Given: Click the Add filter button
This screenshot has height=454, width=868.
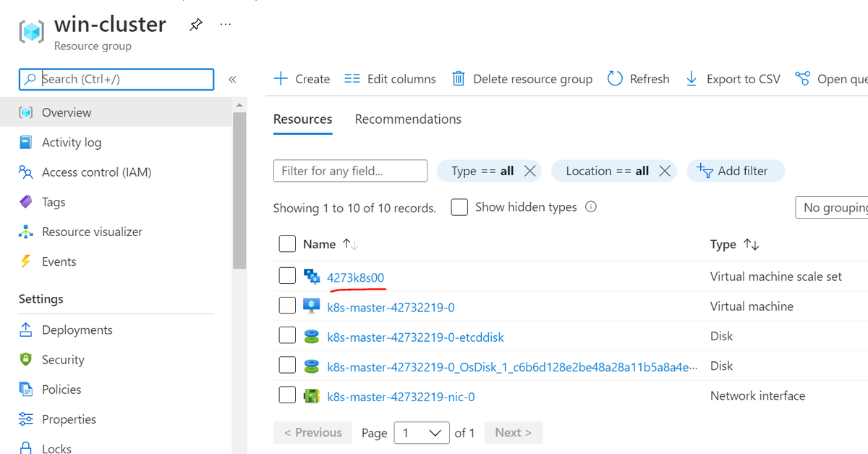Looking at the screenshot, I should point(735,171).
